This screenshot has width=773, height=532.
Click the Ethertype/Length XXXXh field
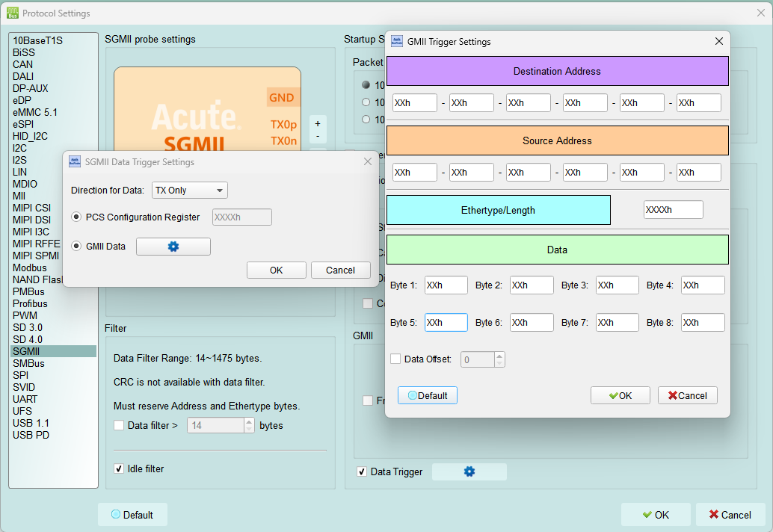click(673, 210)
